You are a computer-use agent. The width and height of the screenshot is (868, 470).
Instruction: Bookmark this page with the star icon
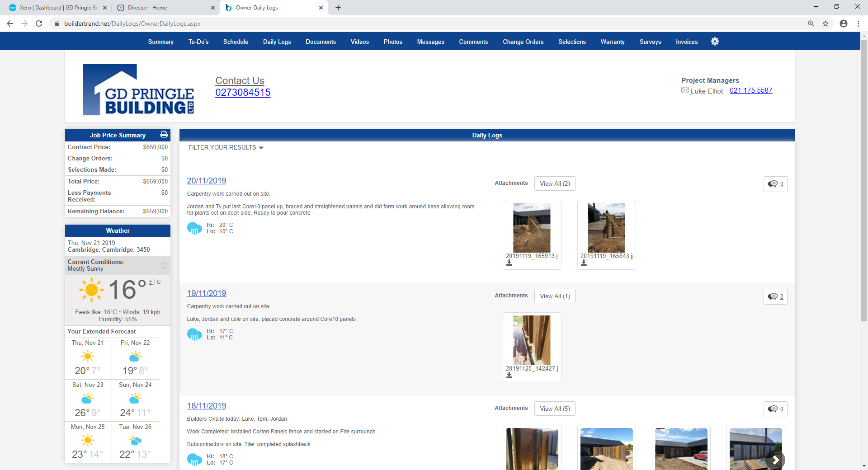(x=826, y=23)
